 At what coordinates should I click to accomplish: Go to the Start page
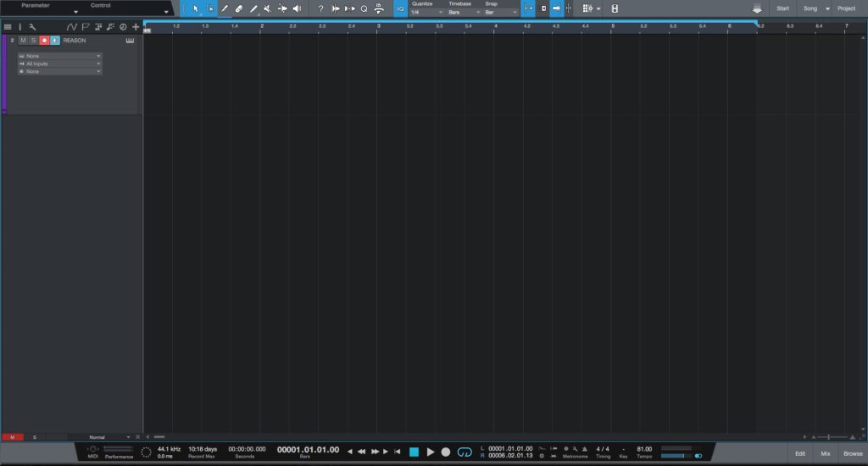click(782, 8)
